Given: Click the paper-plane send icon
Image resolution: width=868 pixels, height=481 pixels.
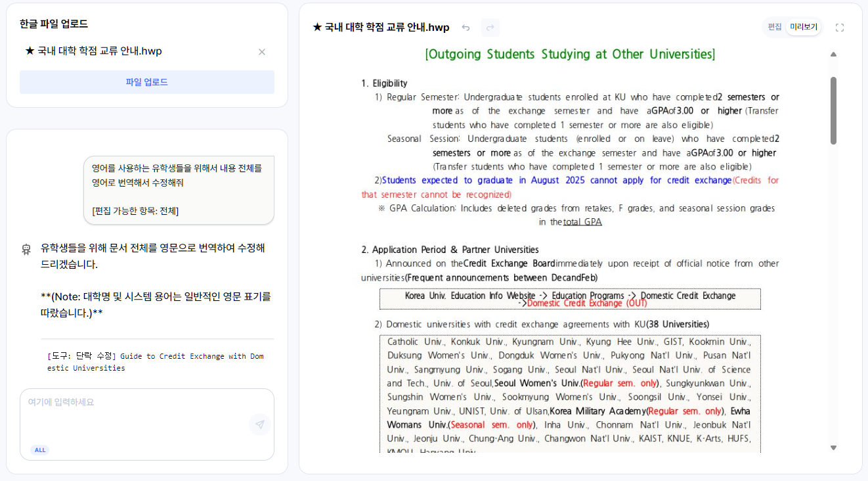Looking at the screenshot, I should tap(260, 424).
